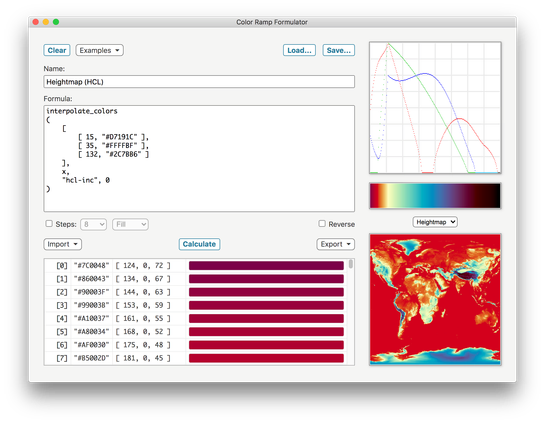Click hex value "#A80034"
This screenshot has width=545, height=423.
(91, 332)
